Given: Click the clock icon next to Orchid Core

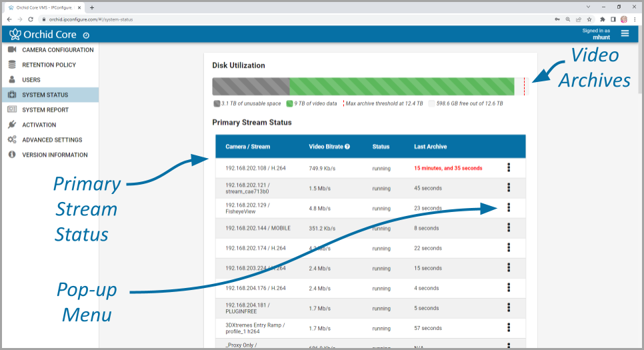Looking at the screenshot, I should point(86,36).
